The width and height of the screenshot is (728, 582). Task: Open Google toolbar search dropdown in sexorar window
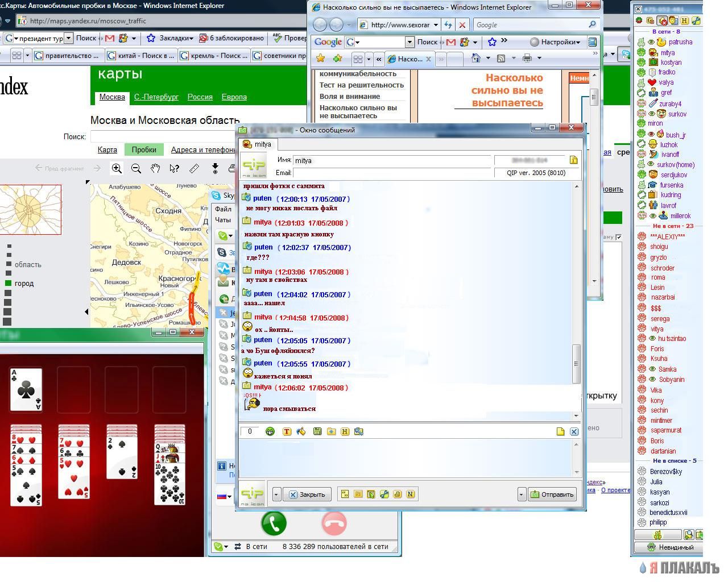[409, 42]
